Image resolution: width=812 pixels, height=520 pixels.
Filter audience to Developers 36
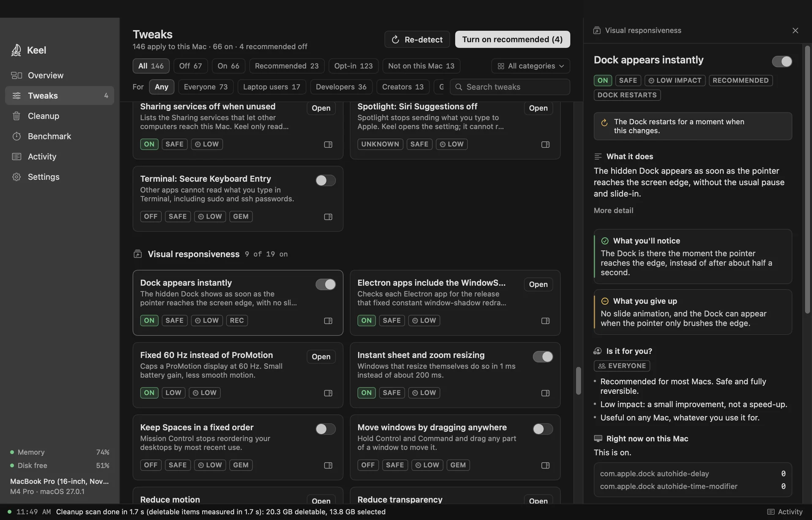[341, 87]
